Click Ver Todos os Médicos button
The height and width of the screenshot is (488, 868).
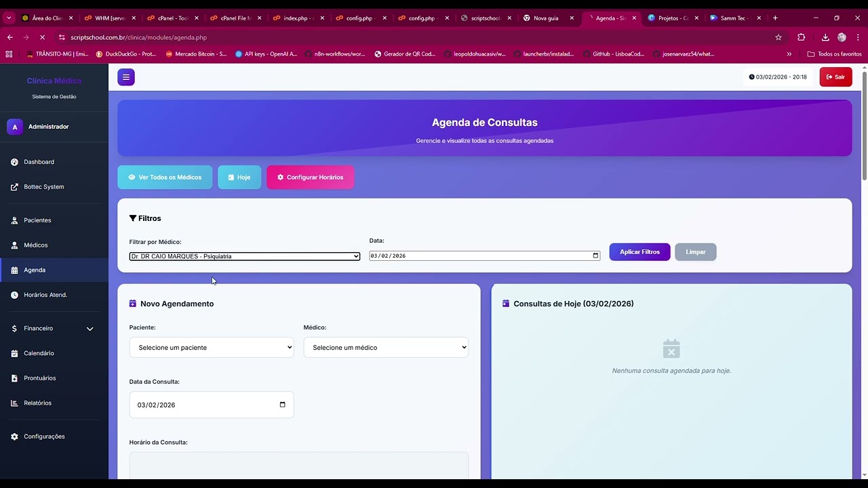point(165,178)
